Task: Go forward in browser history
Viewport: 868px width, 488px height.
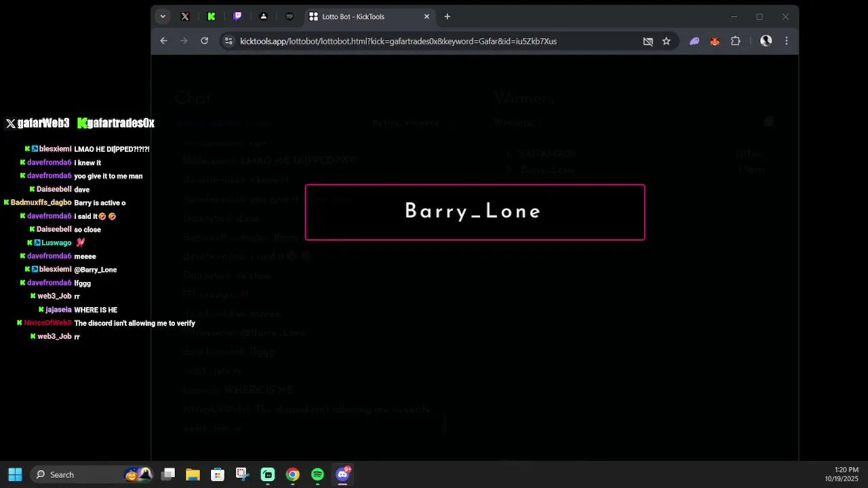Action: (184, 41)
